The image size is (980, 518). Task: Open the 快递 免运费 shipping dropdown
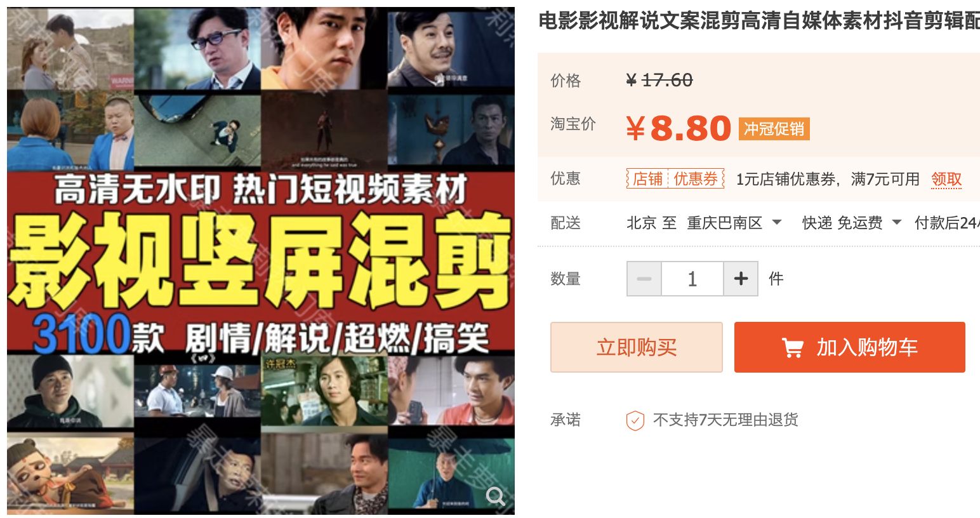(897, 223)
